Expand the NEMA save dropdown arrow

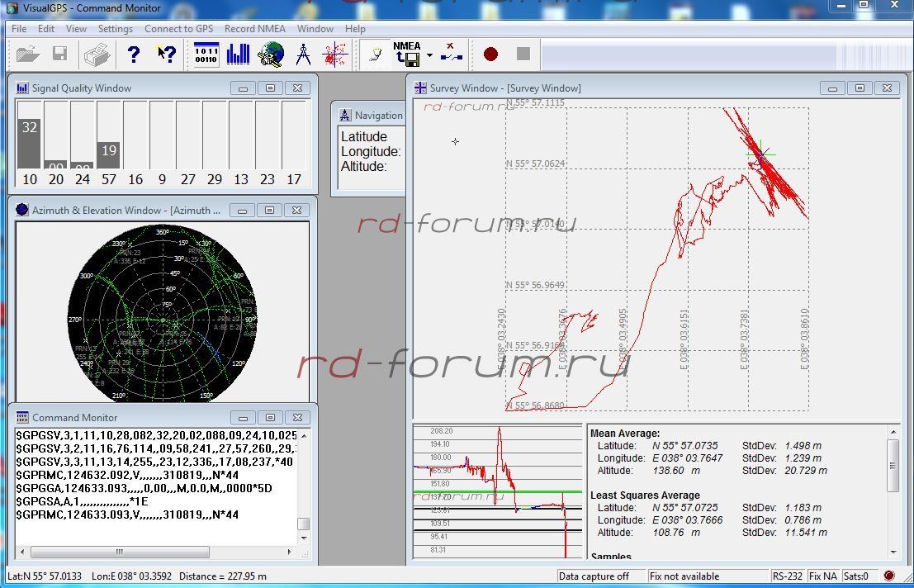tap(429, 55)
